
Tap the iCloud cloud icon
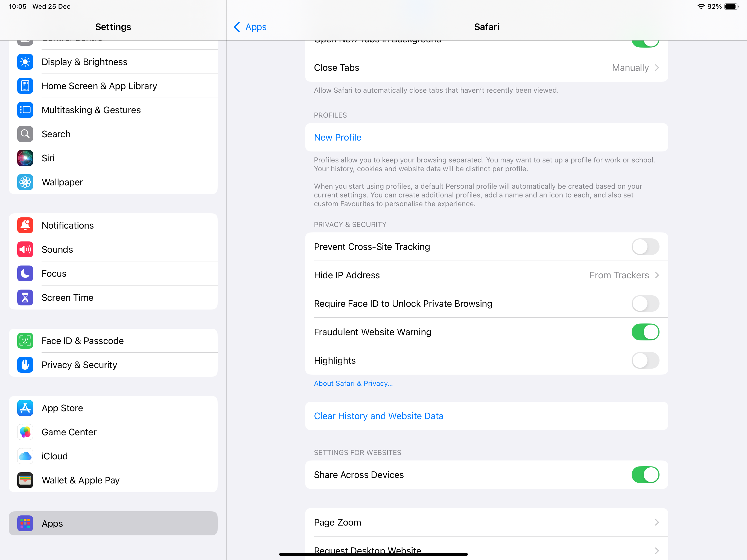coord(25,456)
